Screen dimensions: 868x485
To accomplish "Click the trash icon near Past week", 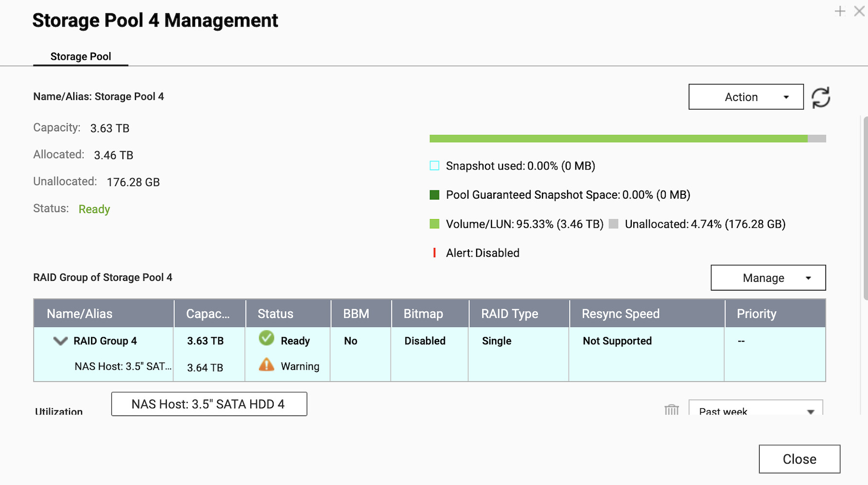I will tap(671, 410).
